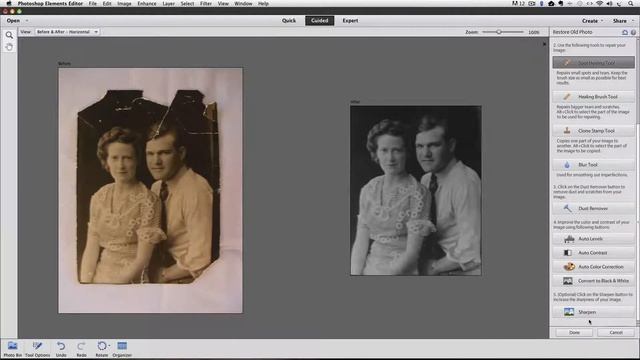The width and height of the screenshot is (640, 360).
Task: Close the image with the X
Action: coord(544,44)
